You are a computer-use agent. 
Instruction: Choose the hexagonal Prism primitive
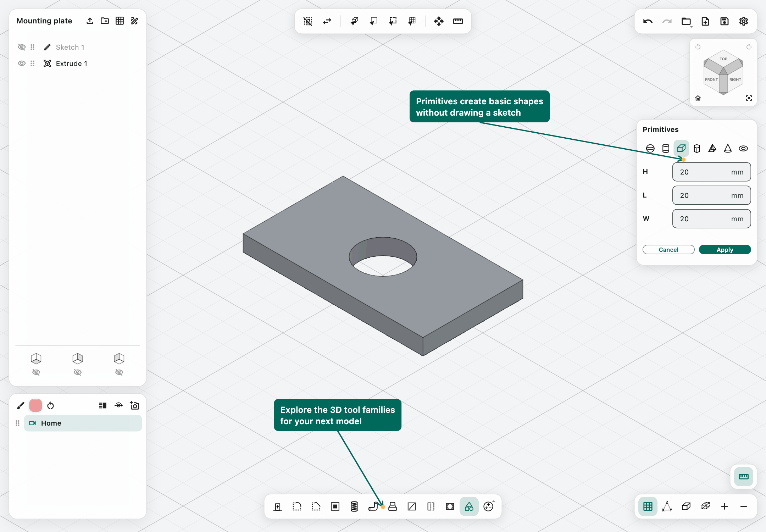coord(697,148)
